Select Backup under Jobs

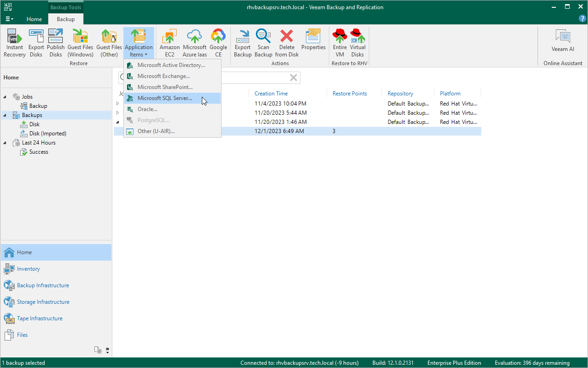click(38, 106)
